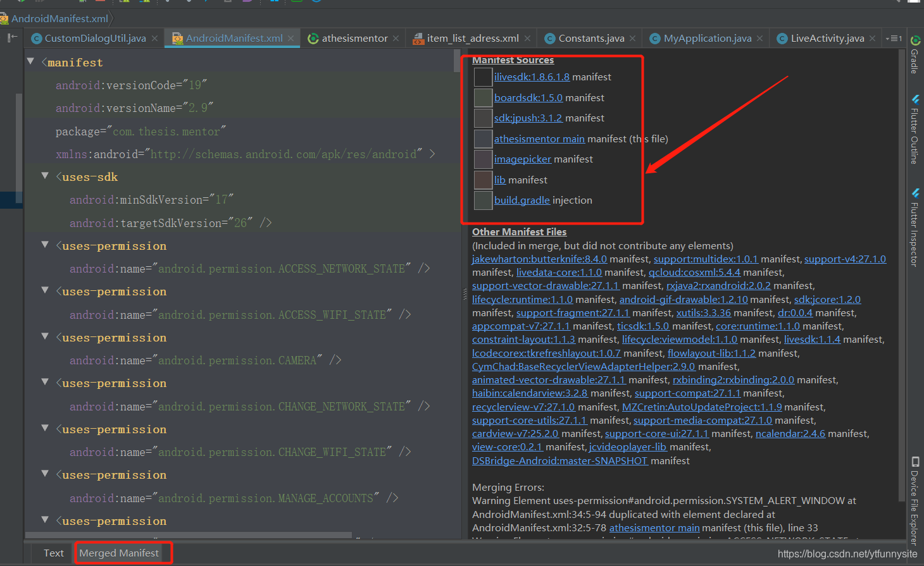The image size is (924, 566).
Task: Collapse the ACCESS_WIFI_STATE uses-permission node
Action: pyautogui.click(x=45, y=290)
